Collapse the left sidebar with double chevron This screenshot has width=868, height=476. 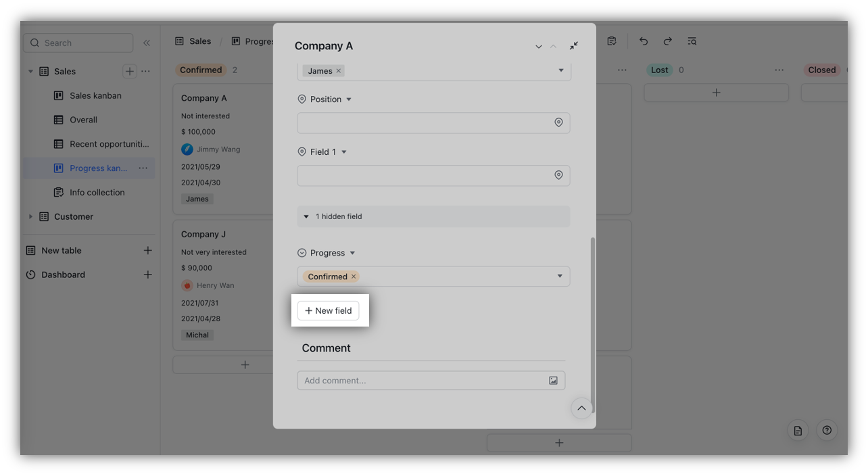147,42
